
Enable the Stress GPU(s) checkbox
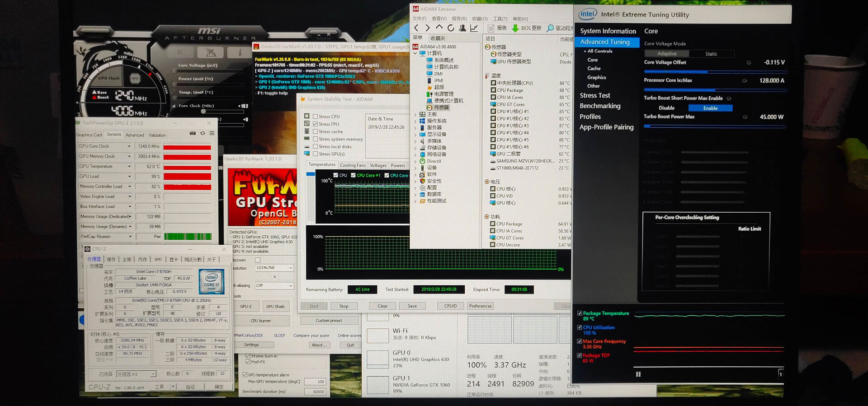315,154
